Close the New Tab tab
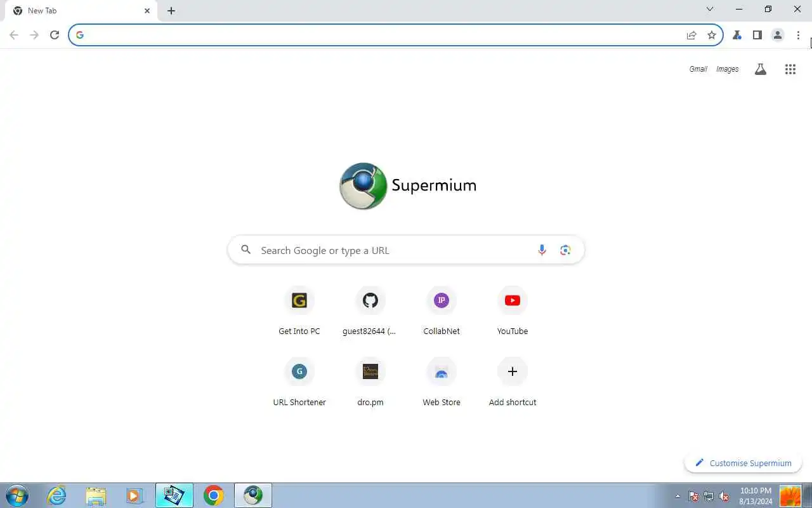 click(x=147, y=11)
